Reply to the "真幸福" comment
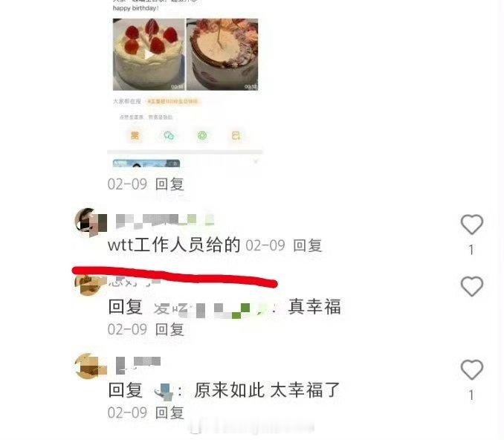 click(169, 329)
